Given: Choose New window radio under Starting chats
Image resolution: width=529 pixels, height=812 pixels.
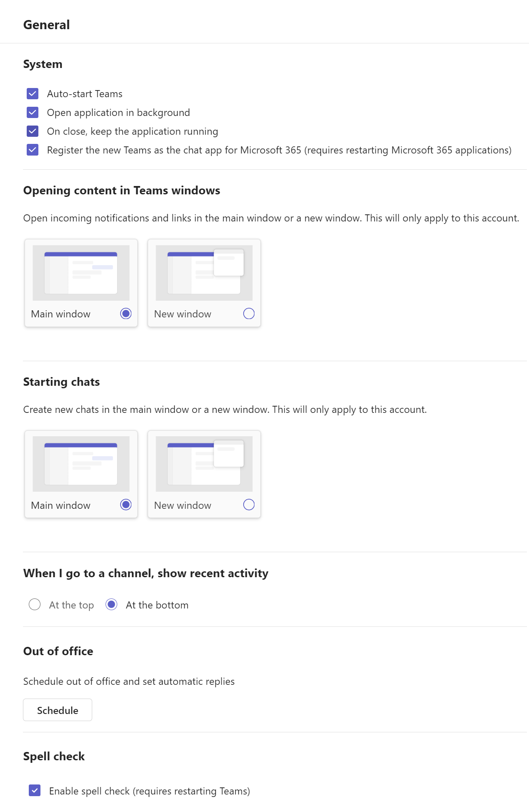Looking at the screenshot, I should click(249, 505).
